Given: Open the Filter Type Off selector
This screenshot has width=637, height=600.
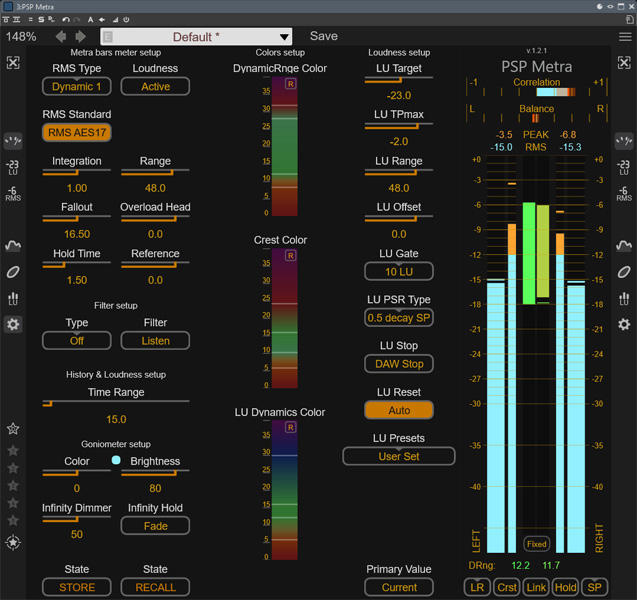Looking at the screenshot, I should click(77, 341).
